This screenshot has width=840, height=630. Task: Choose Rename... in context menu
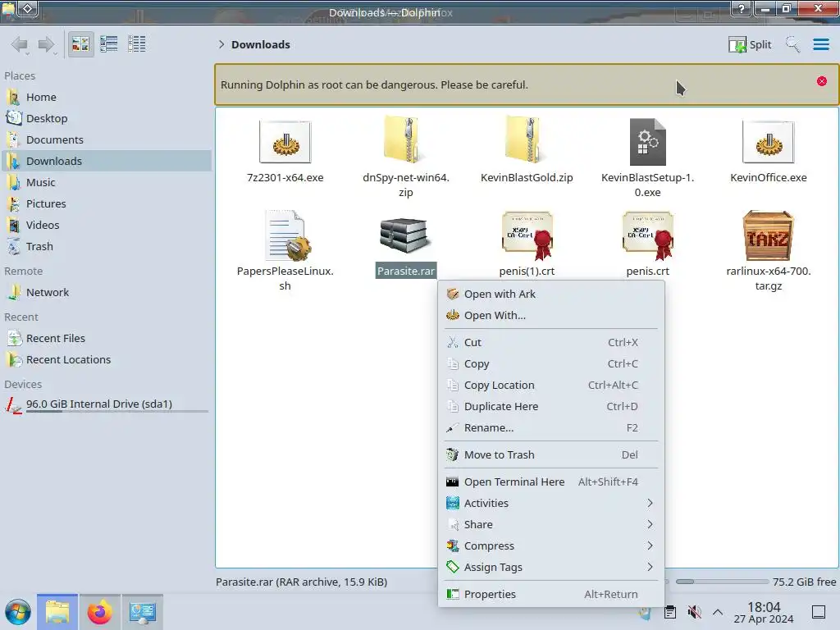tap(551, 428)
